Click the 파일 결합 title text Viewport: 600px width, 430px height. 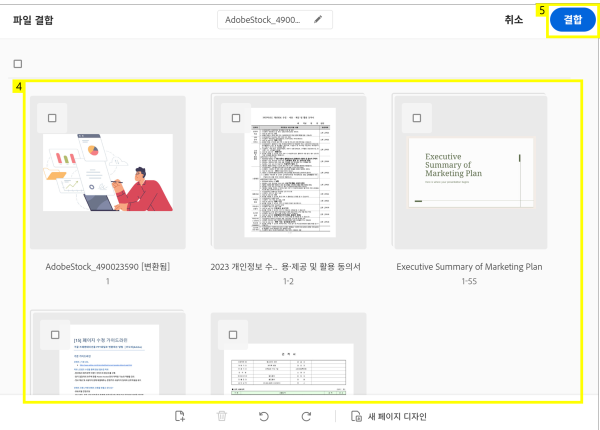point(33,20)
